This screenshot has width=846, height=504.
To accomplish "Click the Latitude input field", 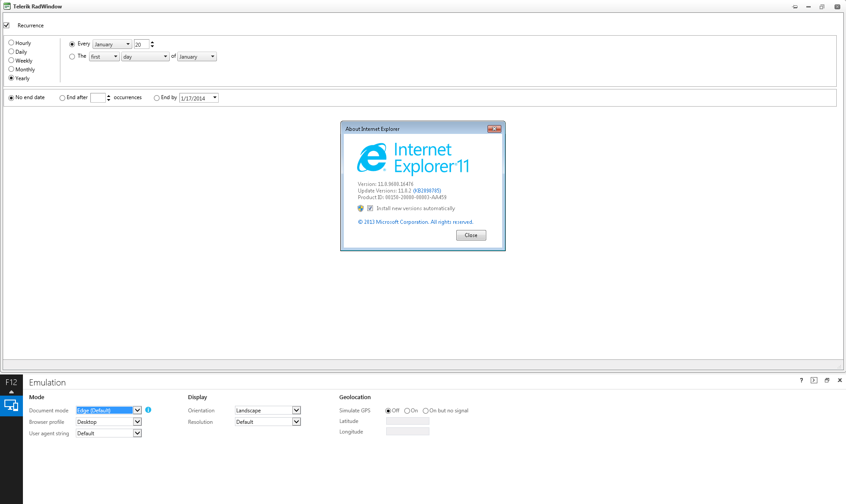I will point(408,421).
